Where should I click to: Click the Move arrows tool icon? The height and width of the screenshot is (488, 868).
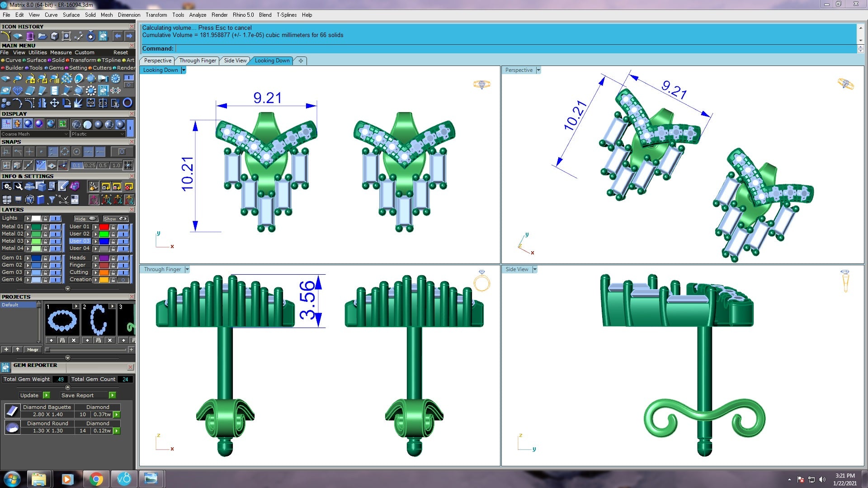point(54,103)
